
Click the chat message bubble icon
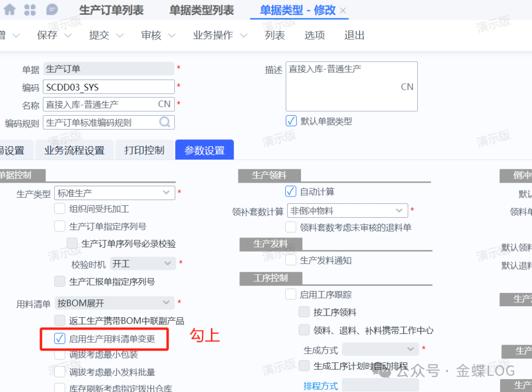click(x=51, y=9)
